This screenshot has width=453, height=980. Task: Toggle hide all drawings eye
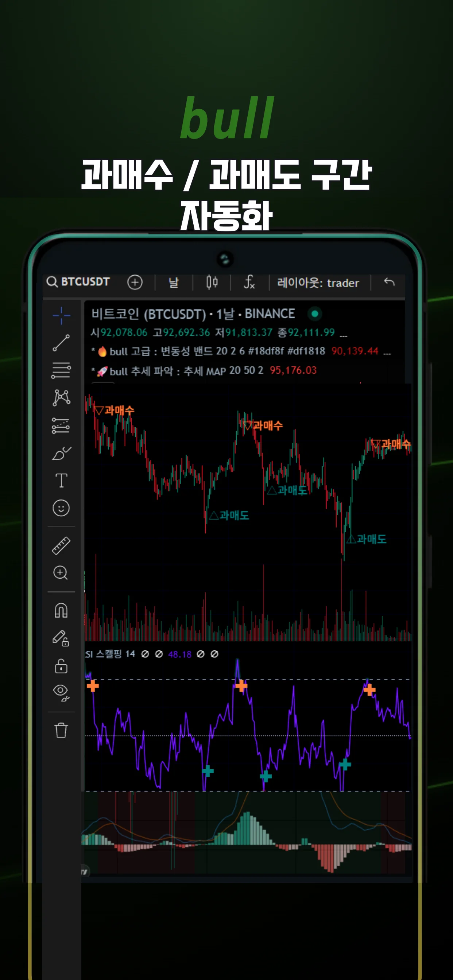coord(61,693)
